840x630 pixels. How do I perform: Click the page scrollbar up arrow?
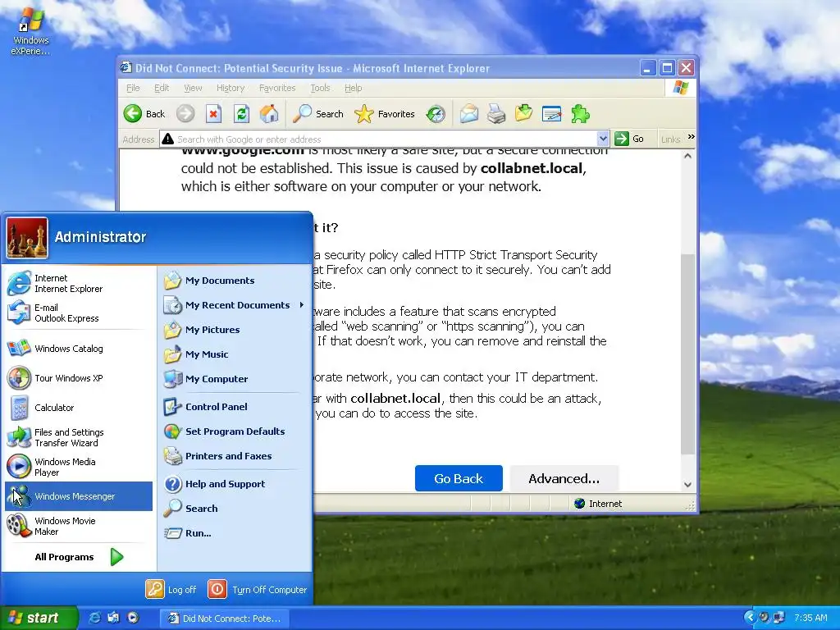688,156
